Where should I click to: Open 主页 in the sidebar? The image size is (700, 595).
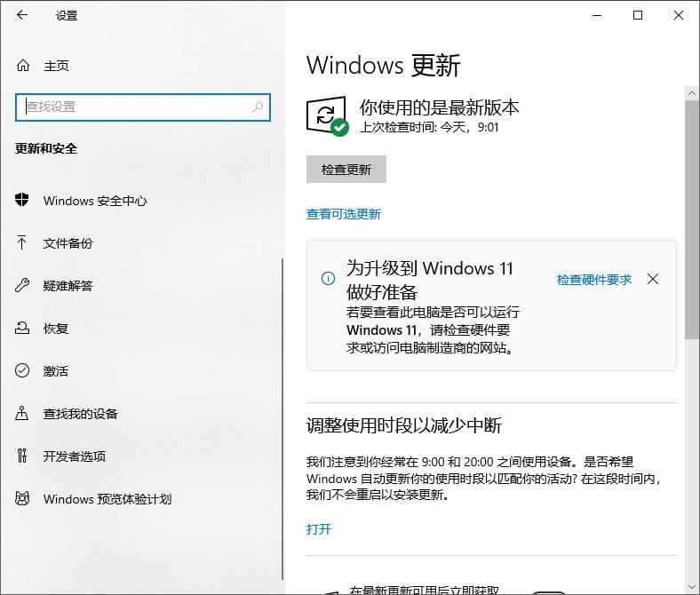pos(56,66)
